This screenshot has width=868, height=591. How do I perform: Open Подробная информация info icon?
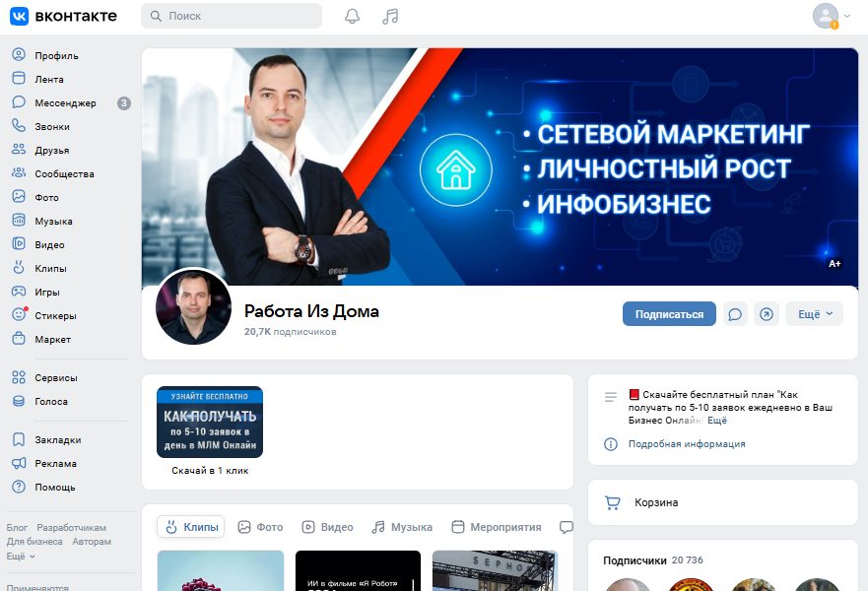point(611,444)
